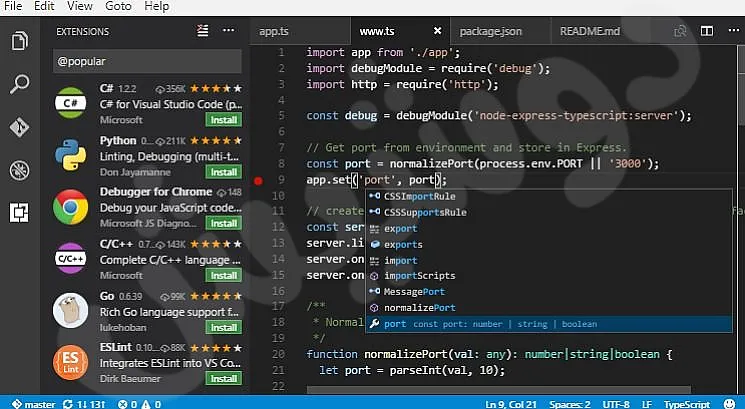This screenshot has height=409, width=745.
Task: Click line number 5 in the gutter
Action: coord(281,115)
